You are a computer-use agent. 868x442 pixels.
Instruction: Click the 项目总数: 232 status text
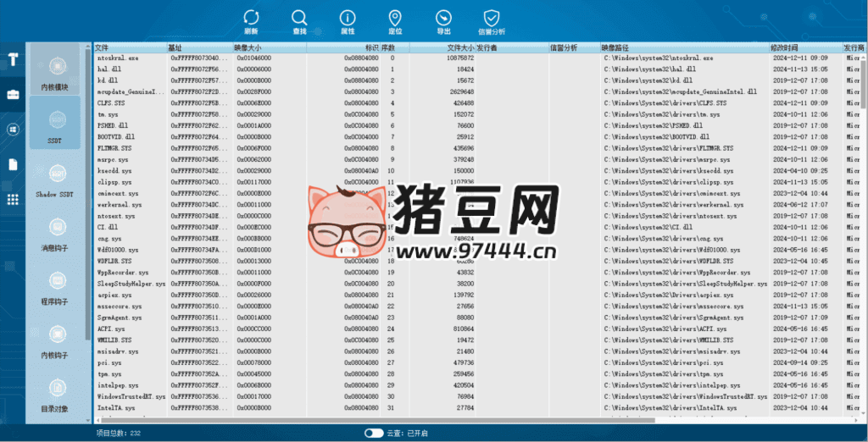[x=119, y=434]
